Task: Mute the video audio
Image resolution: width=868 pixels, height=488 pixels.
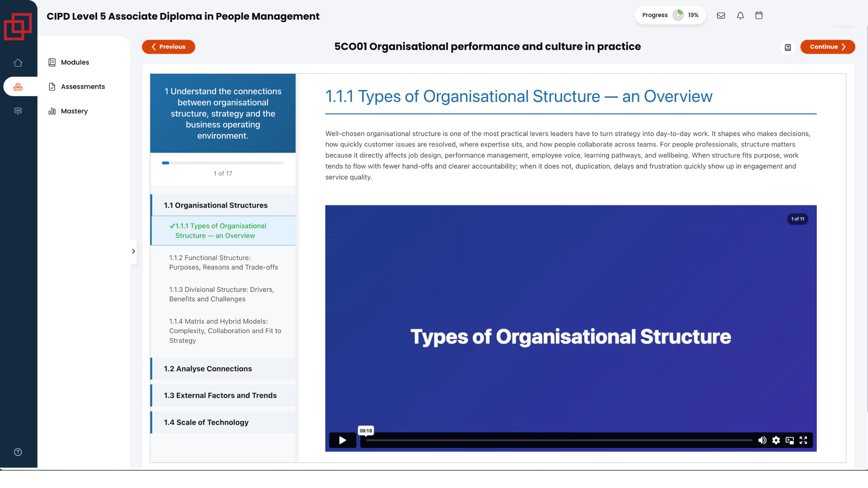Action: point(762,440)
